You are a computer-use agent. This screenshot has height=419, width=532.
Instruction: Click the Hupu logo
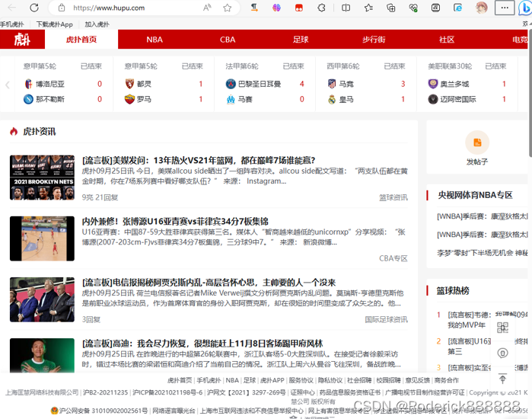point(22,40)
